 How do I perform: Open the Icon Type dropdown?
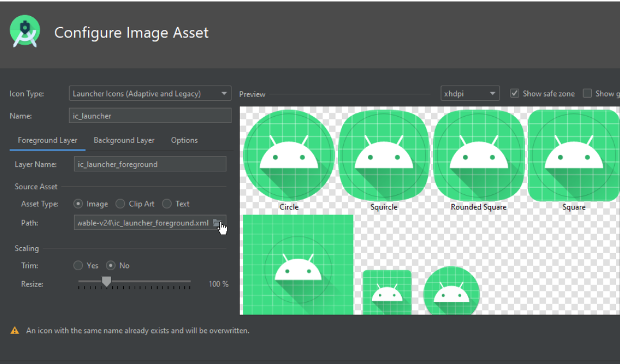pos(150,94)
